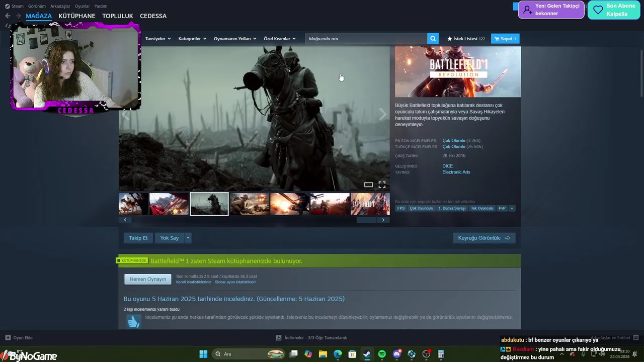Viewport: 644px width, 362px height.
Task: Expand the Tavsiyeler dropdown
Action: point(158,39)
